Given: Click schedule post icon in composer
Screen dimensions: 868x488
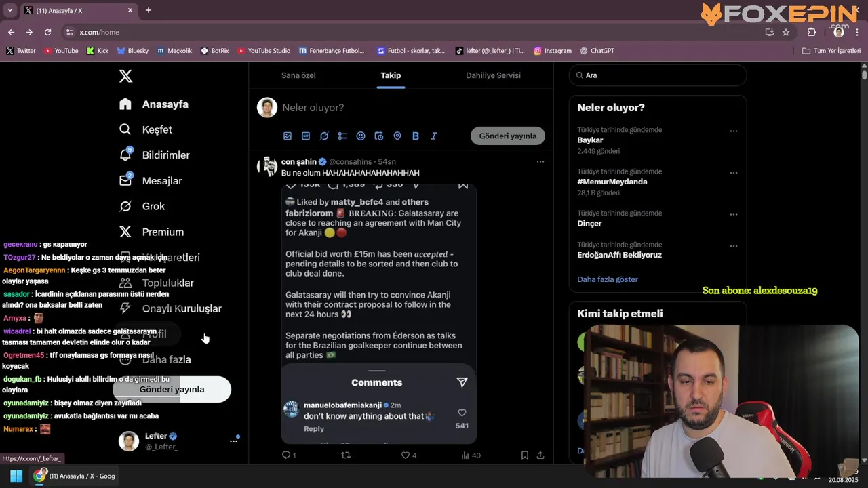Looking at the screenshot, I should coord(379,136).
